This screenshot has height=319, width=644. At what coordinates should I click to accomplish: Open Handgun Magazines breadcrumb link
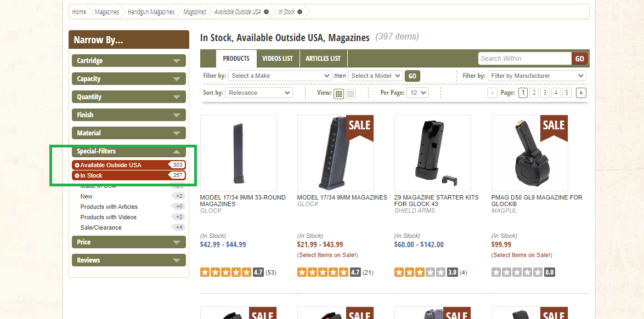point(151,12)
